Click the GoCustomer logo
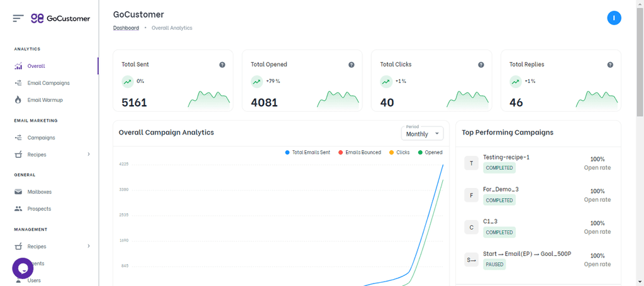The image size is (644, 286). click(60, 18)
